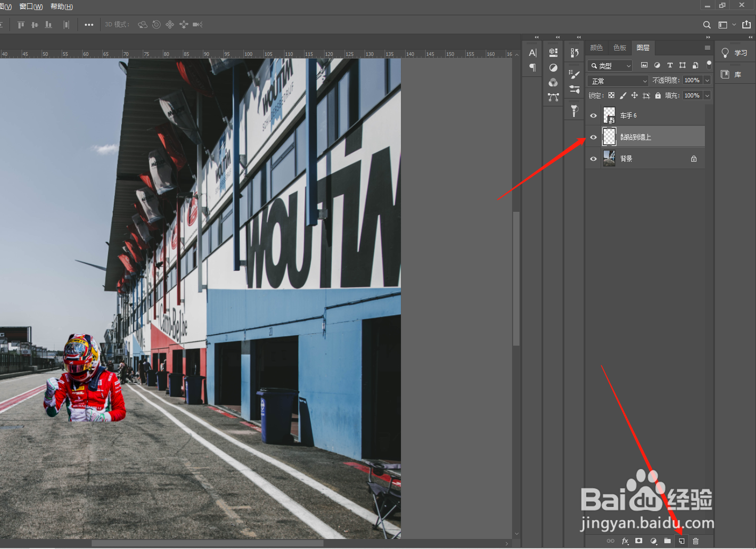Image resolution: width=756 pixels, height=549 pixels.
Task: Click the 3D video camera icon
Action: pyautogui.click(x=198, y=25)
